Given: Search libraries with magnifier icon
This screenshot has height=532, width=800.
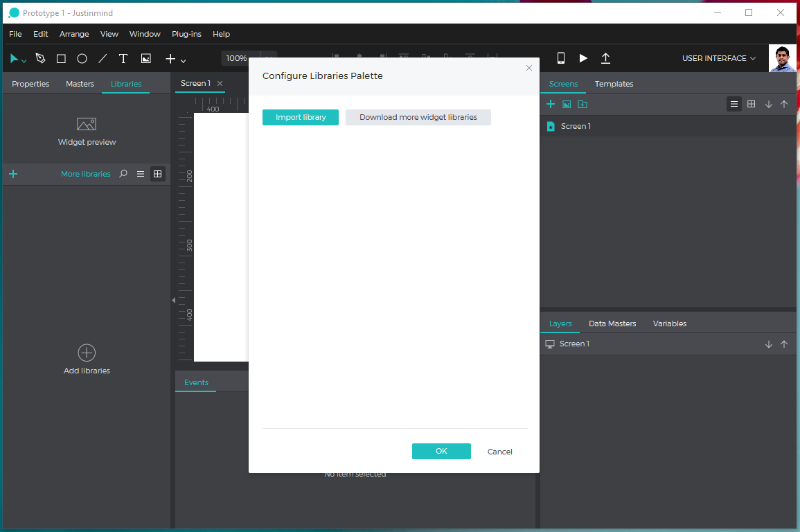Looking at the screenshot, I should 123,174.
